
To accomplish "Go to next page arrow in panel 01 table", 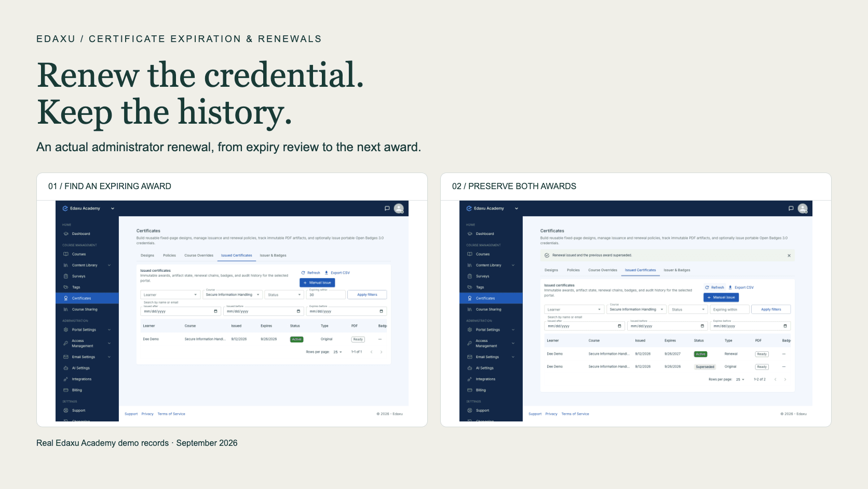I will point(381,352).
